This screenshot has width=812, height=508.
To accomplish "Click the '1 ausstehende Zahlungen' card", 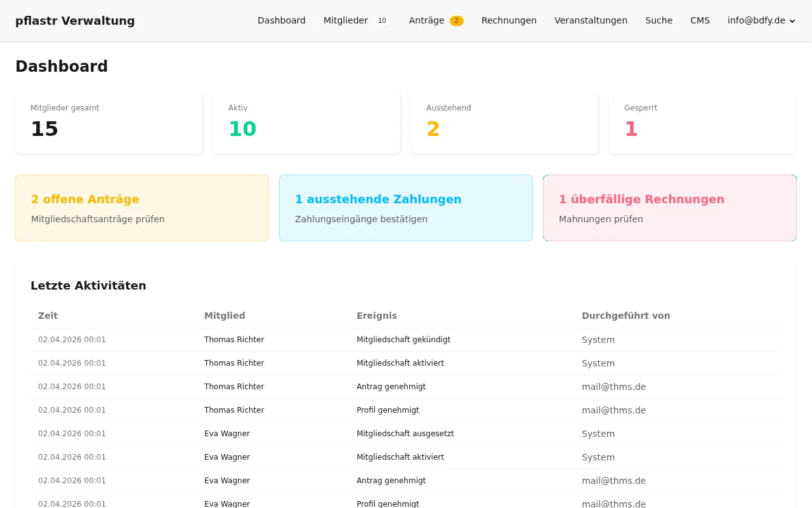I will (406, 208).
